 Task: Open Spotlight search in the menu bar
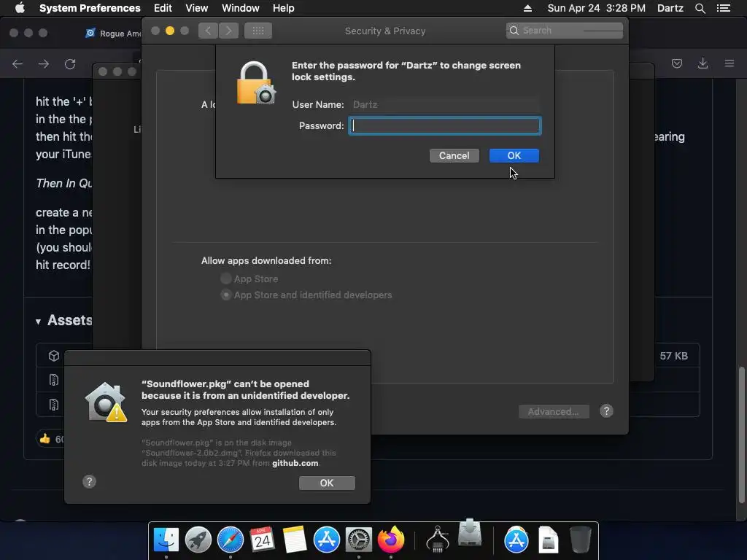point(700,8)
